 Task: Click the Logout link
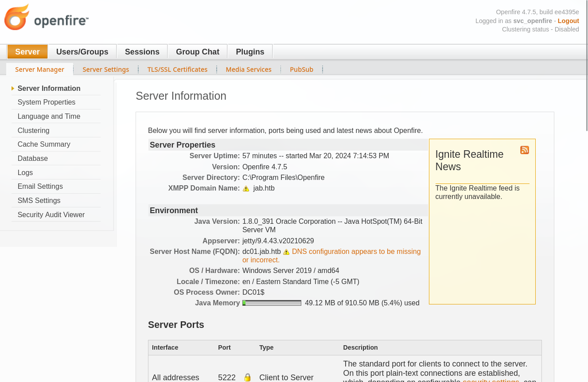coord(569,21)
